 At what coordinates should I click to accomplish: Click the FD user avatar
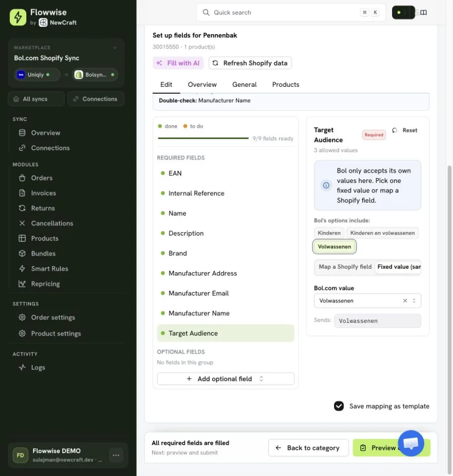pos(20,455)
